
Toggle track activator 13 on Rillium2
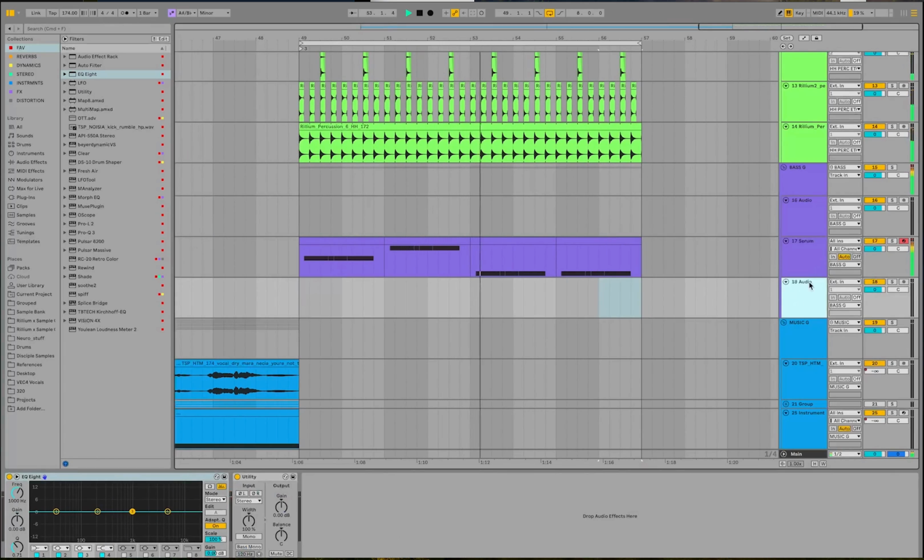click(x=875, y=86)
